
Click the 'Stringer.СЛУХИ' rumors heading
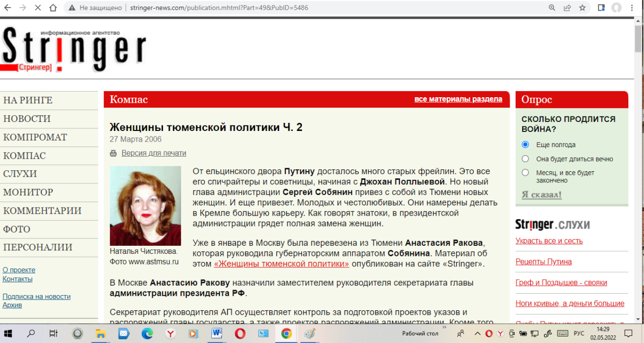552,225
